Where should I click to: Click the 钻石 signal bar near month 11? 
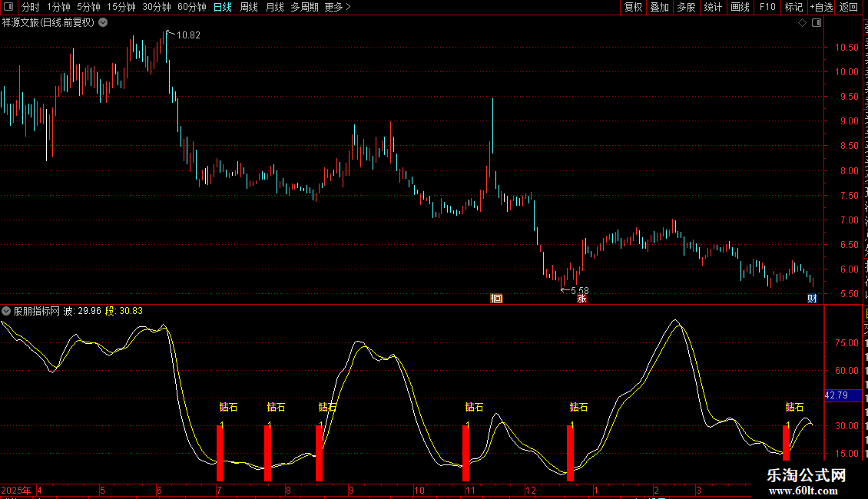tap(465, 452)
